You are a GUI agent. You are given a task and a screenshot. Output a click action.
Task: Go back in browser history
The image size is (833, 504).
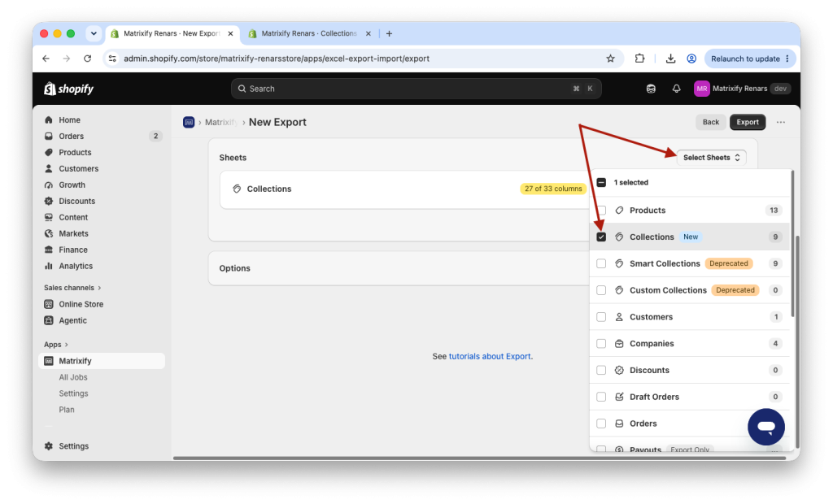pyautogui.click(x=46, y=59)
